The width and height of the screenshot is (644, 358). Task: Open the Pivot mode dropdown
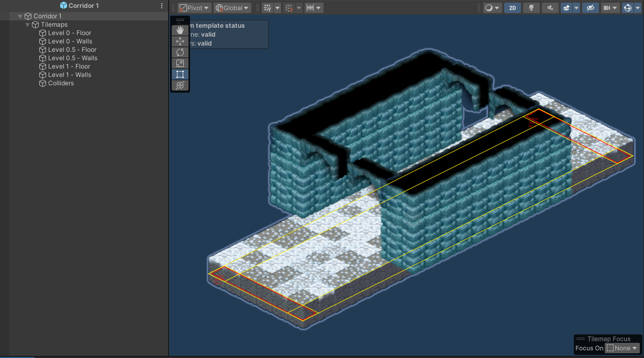click(193, 7)
